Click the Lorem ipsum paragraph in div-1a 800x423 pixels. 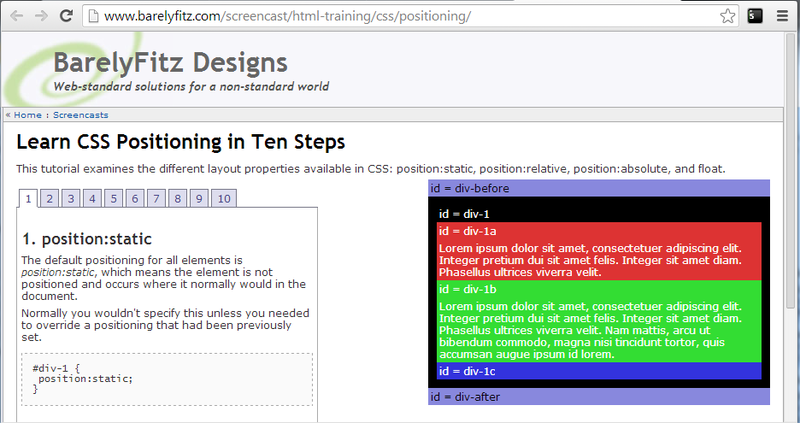point(590,260)
